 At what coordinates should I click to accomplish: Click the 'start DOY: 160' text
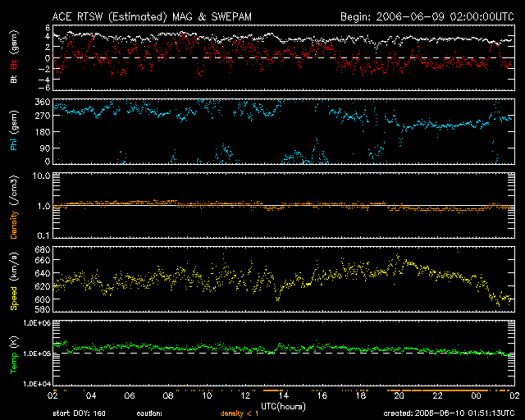coord(80,415)
